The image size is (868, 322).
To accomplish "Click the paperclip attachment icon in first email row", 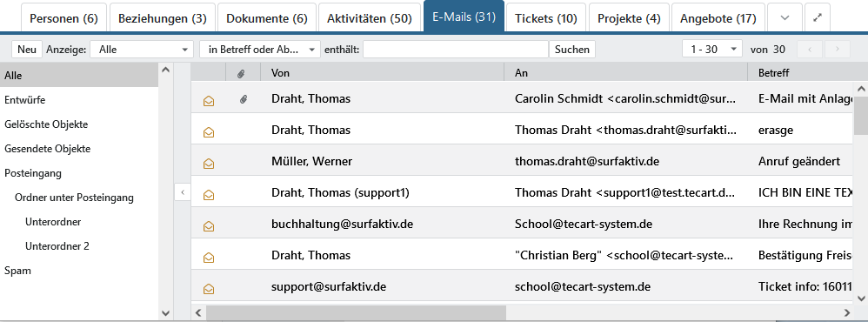I will click(x=243, y=100).
